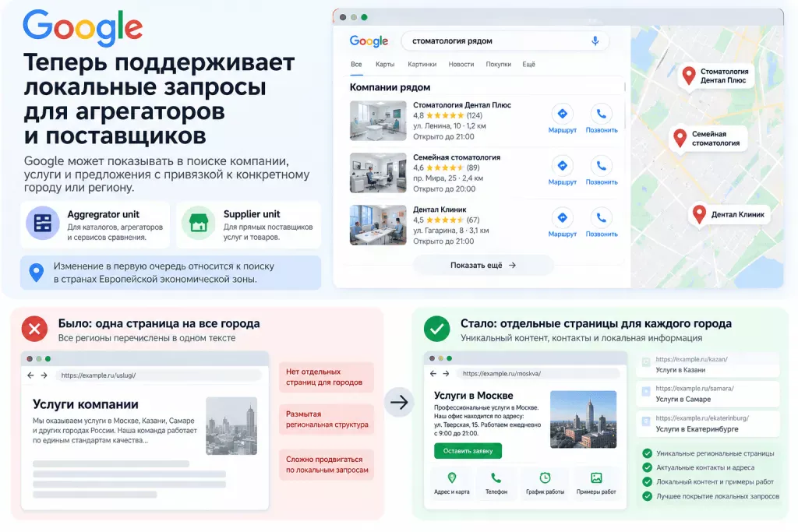Click the microphone icon in search bar
798x532 pixels.
coord(595,41)
